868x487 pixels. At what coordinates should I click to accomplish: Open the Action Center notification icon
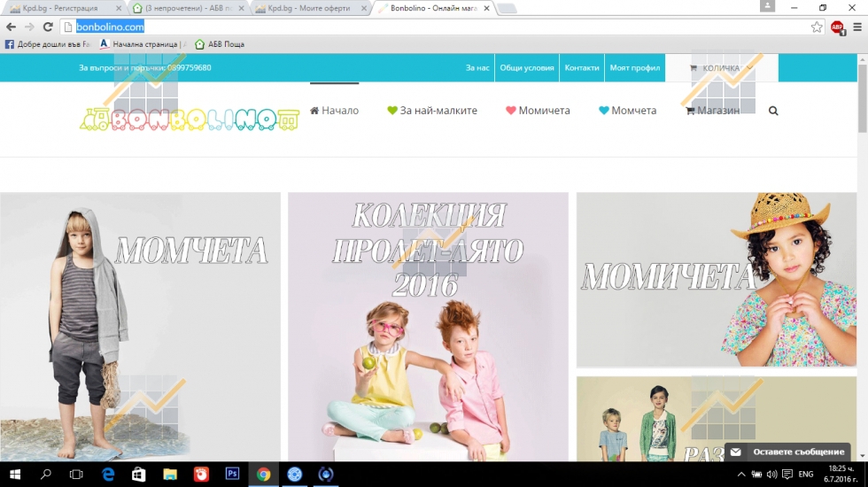pyautogui.click(x=787, y=475)
